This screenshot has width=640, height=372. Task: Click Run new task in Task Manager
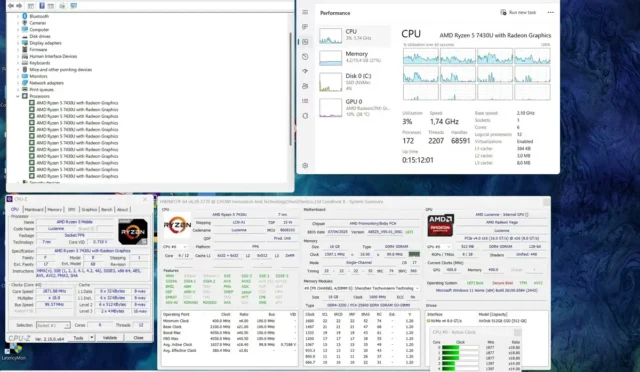[518, 13]
